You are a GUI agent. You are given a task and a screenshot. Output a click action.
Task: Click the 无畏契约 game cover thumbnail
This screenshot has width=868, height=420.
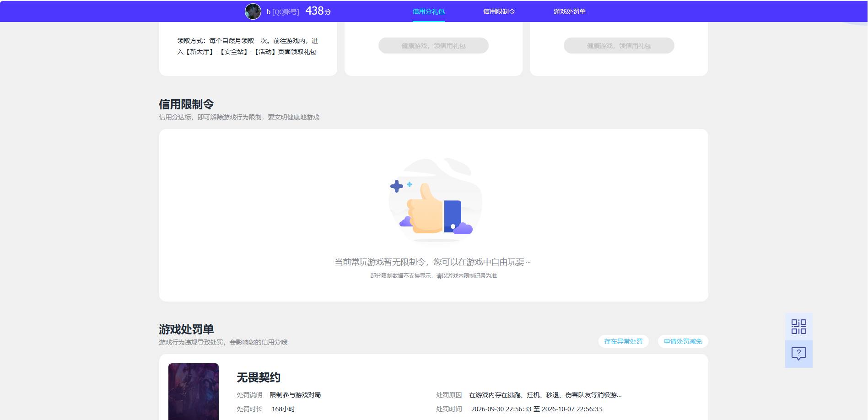(194, 392)
